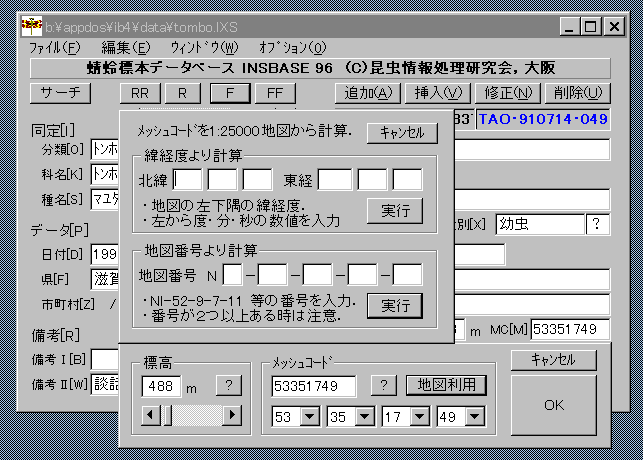Screen dimensions: 643x460
Task: Click the サーチ search button
Action: pyautogui.click(x=61, y=93)
